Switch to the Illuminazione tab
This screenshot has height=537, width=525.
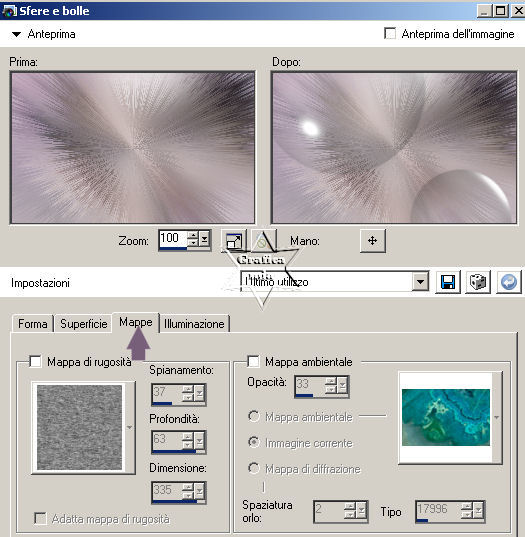[x=194, y=324]
